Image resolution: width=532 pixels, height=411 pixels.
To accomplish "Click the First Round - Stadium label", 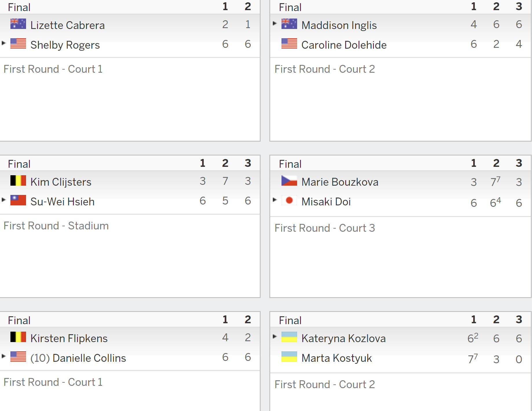I will (56, 226).
